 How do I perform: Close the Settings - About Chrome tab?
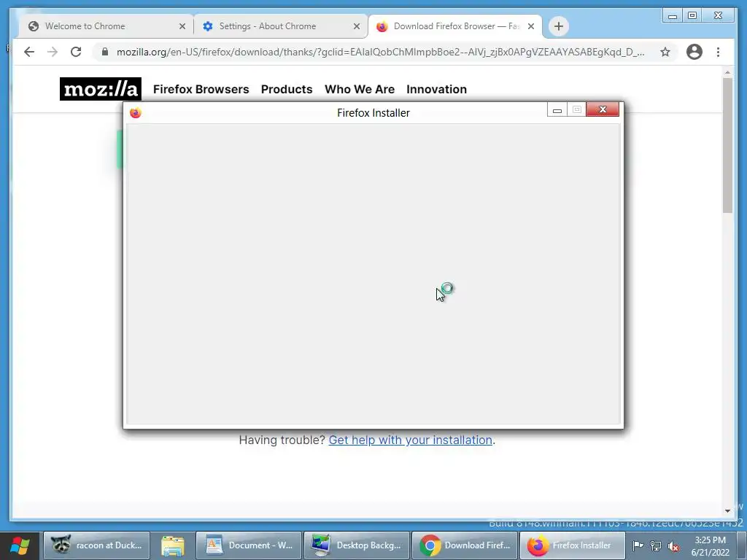356,26
